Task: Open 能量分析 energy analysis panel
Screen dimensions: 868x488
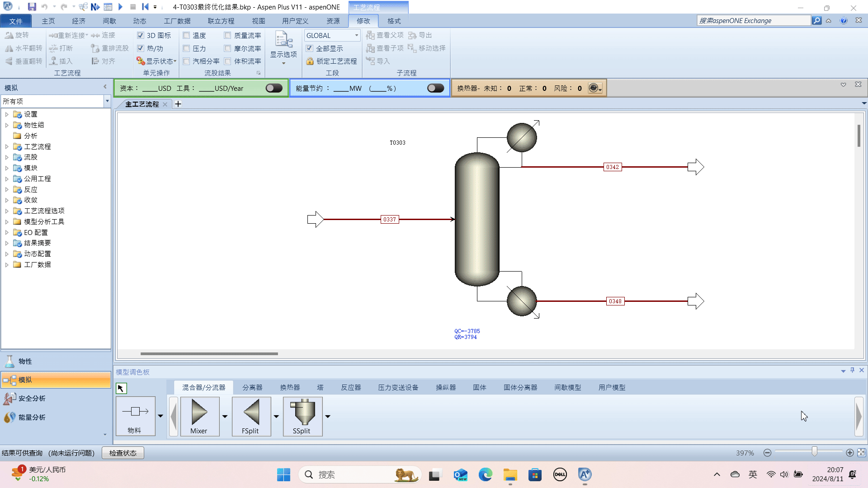Action: (x=32, y=417)
